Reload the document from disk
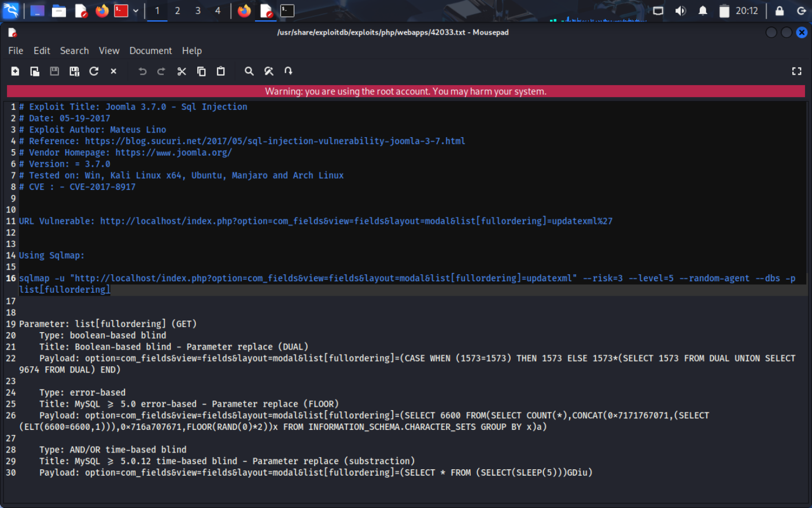812x508 pixels. tap(94, 71)
